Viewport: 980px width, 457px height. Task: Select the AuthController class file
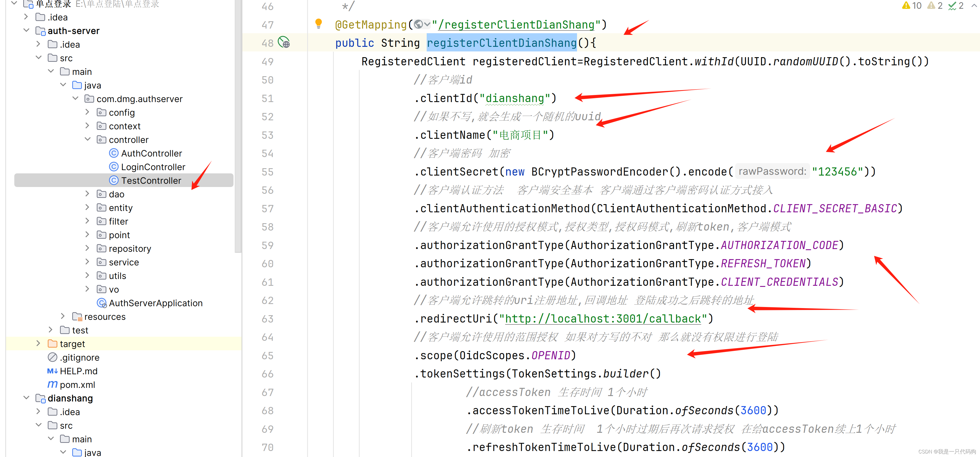(151, 153)
